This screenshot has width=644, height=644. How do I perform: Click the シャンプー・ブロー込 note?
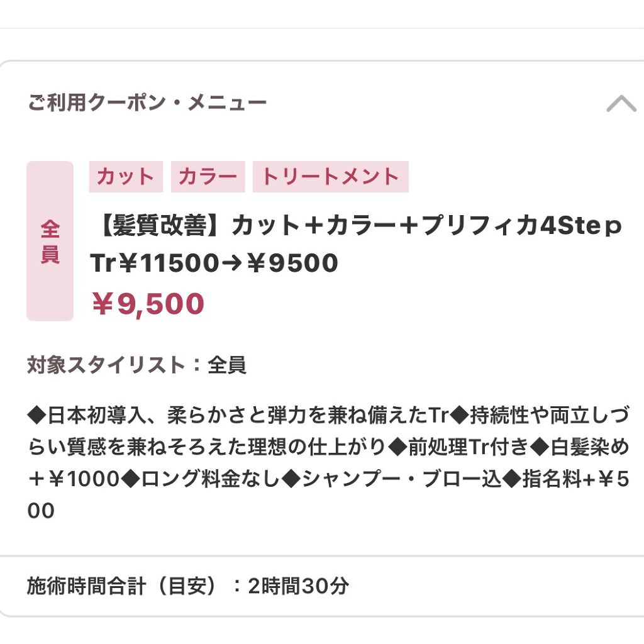(401, 479)
